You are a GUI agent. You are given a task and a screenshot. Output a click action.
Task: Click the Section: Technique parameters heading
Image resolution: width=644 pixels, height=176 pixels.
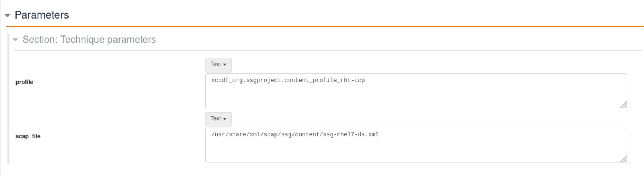(89, 40)
